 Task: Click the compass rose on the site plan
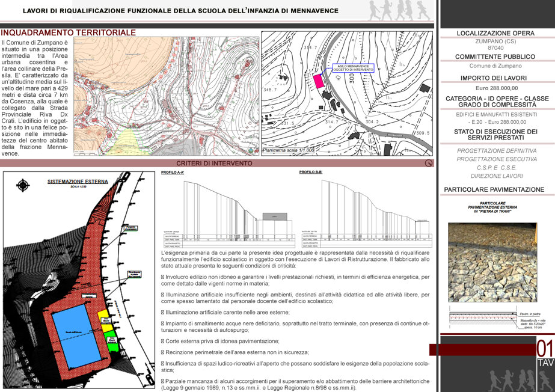23,185
